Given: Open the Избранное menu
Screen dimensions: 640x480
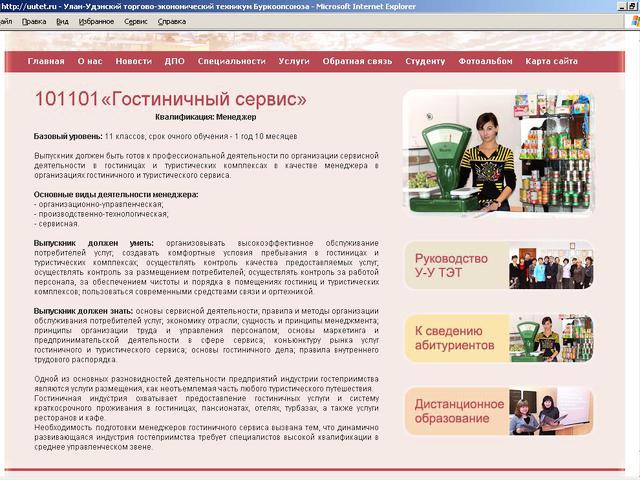Looking at the screenshot, I should (96, 22).
